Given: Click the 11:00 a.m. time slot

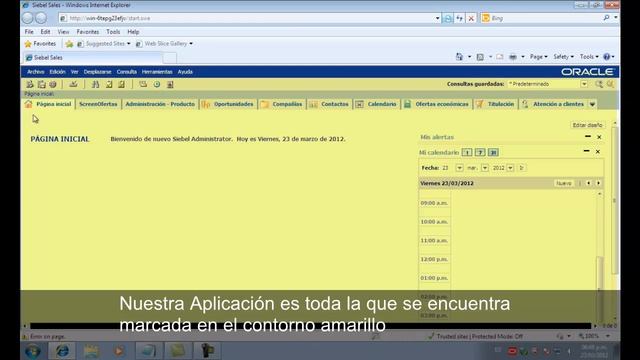Looking at the screenshot, I should tap(434, 240).
